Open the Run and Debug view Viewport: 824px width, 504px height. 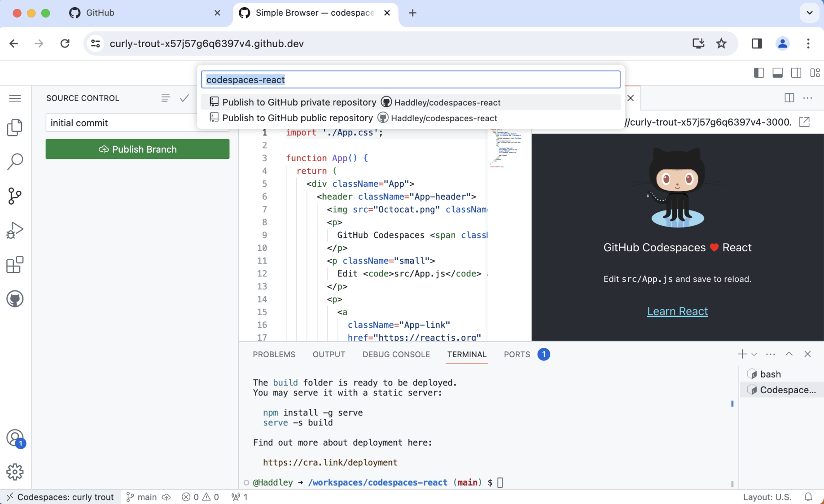pyautogui.click(x=15, y=230)
